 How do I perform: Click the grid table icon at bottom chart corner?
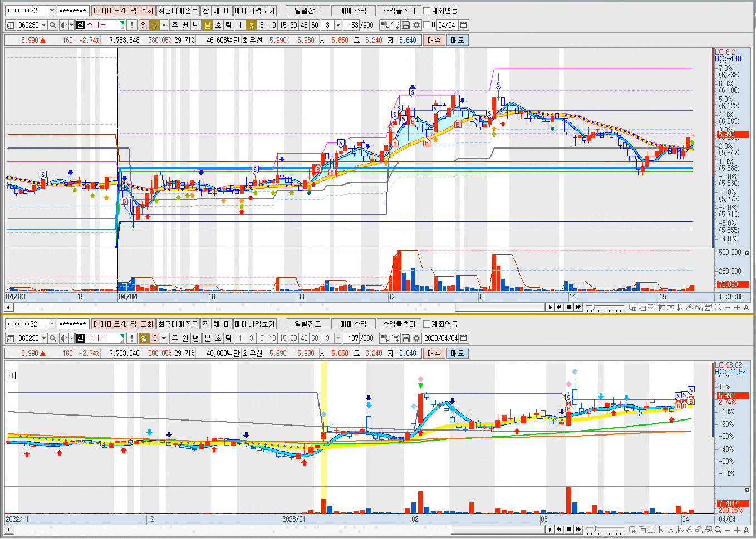pyautogui.click(x=11, y=375)
